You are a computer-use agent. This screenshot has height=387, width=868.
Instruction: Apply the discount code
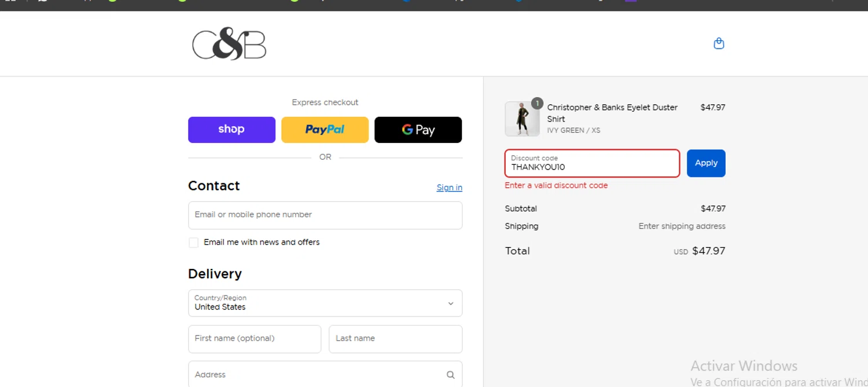(x=706, y=163)
